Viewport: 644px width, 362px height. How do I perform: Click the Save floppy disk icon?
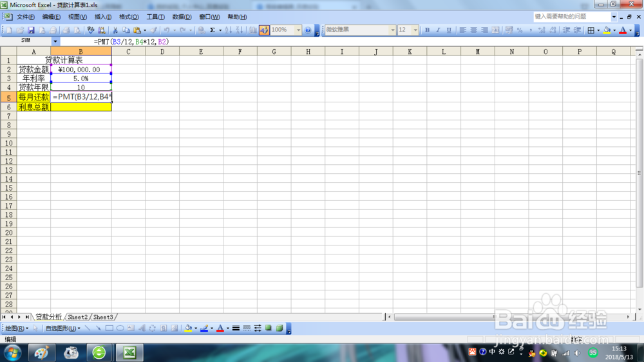click(x=31, y=30)
